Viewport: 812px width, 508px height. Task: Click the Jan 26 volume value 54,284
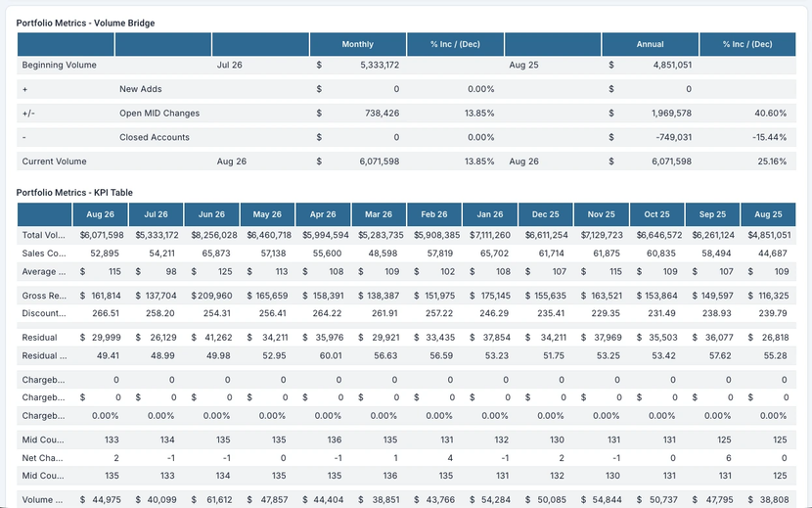(x=496, y=500)
